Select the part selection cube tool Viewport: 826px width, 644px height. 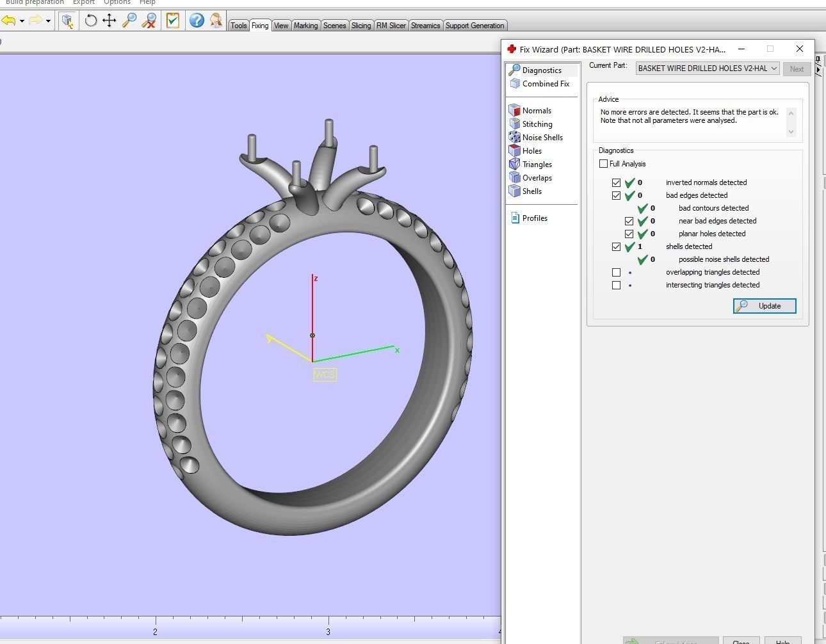[x=67, y=20]
